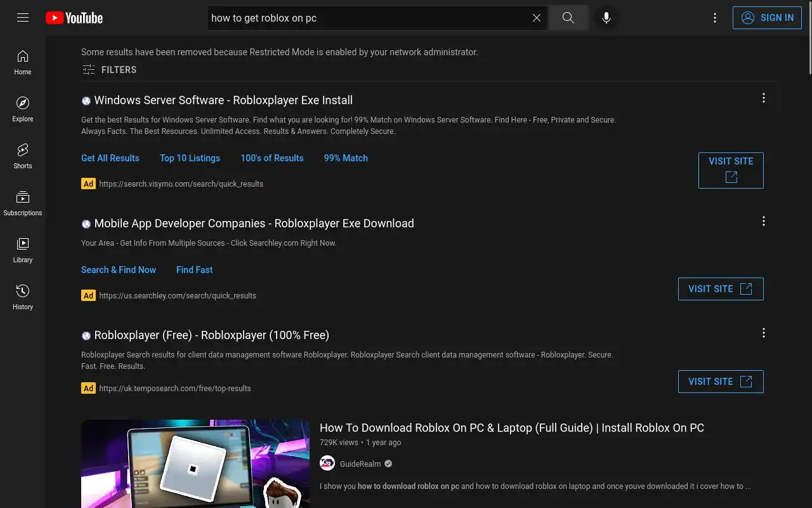Click the YouTube logo

[x=74, y=18]
